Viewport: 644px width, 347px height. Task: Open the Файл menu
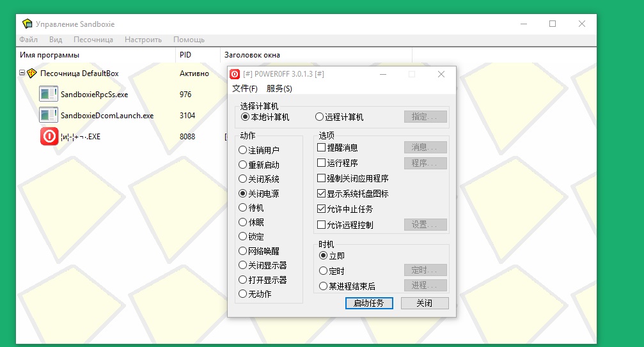tap(28, 40)
